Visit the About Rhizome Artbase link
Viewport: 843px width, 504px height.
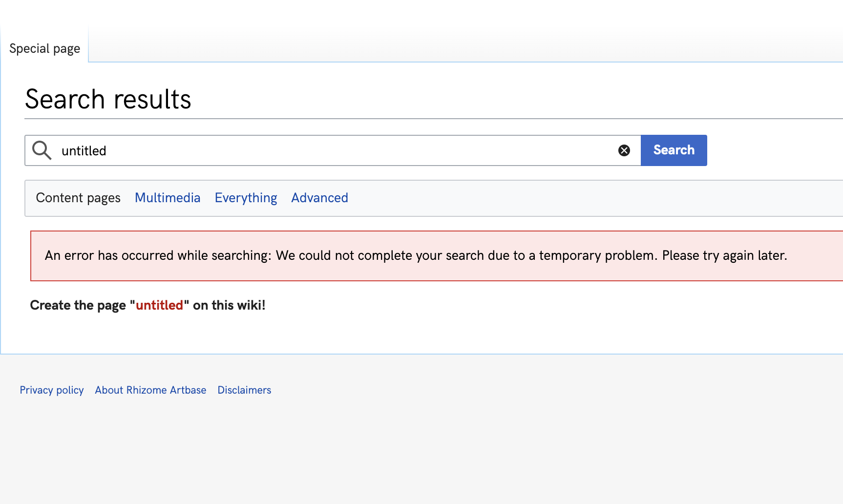click(x=150, y=390)
